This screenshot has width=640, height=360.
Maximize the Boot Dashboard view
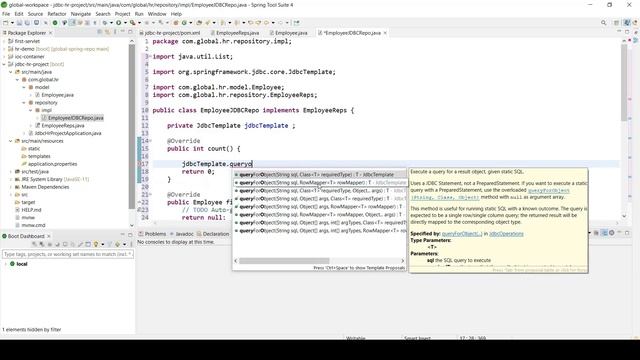(130, 235)
